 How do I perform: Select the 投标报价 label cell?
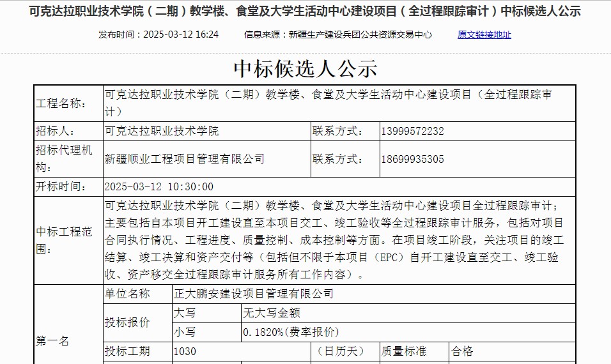click(127, 322)
